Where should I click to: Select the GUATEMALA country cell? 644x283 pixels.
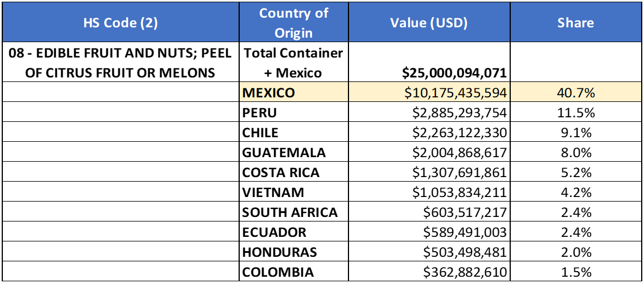pyautogui.click(x=293, y=152)
